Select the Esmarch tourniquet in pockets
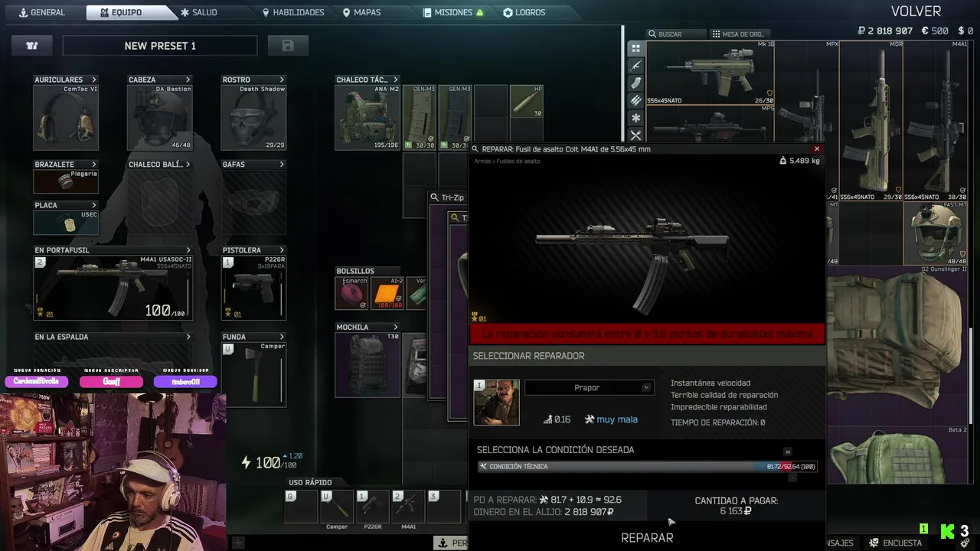 click(x=351, y=294)
